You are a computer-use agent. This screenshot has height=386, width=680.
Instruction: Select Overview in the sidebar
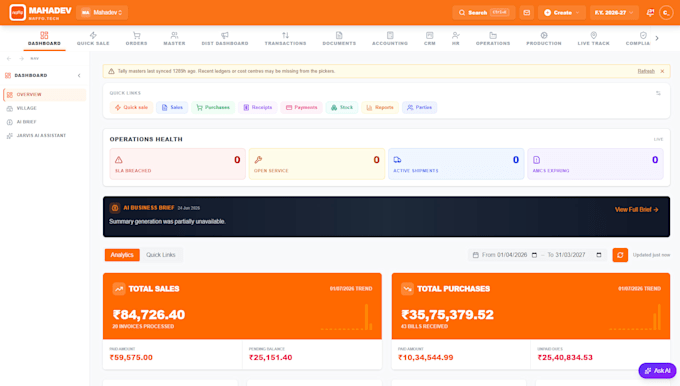pos(44,95)
